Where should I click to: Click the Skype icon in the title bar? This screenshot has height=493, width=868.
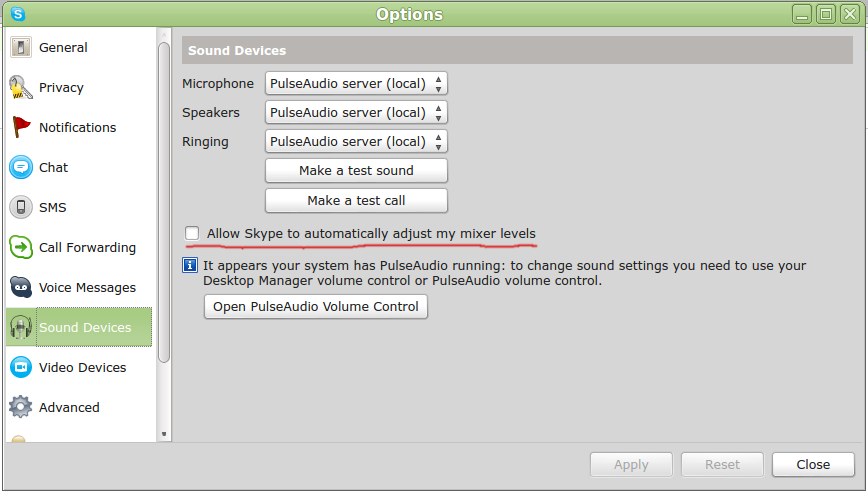click(17, 14)
